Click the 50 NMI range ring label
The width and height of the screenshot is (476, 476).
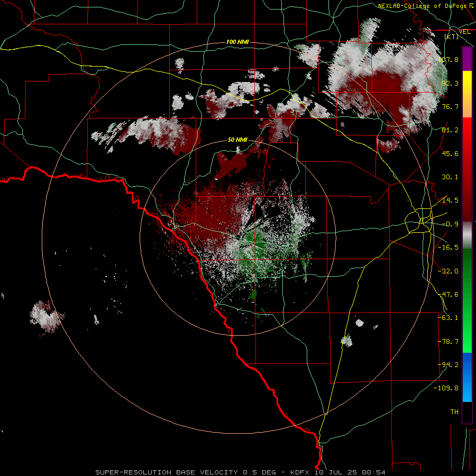[x=237, y=140]
